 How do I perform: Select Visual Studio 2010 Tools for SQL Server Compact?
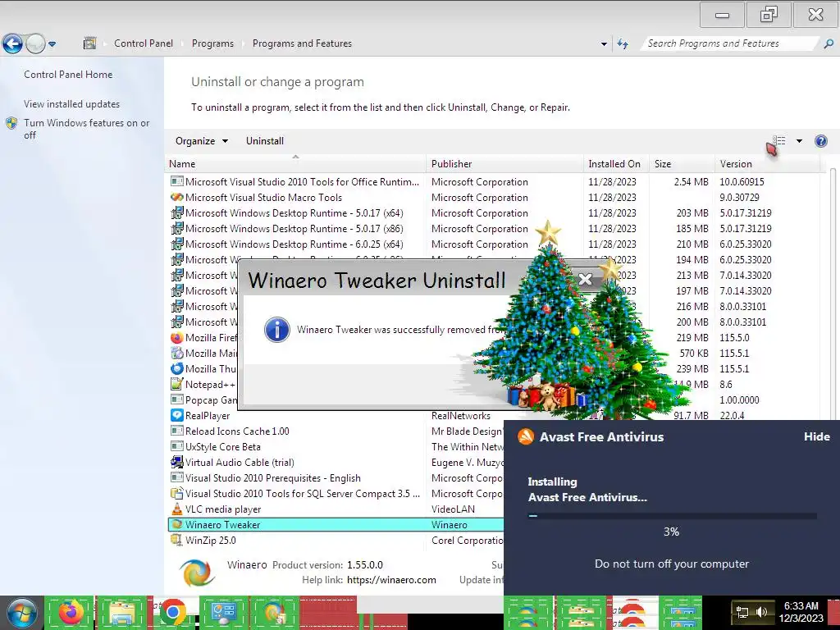click(303, 493)
